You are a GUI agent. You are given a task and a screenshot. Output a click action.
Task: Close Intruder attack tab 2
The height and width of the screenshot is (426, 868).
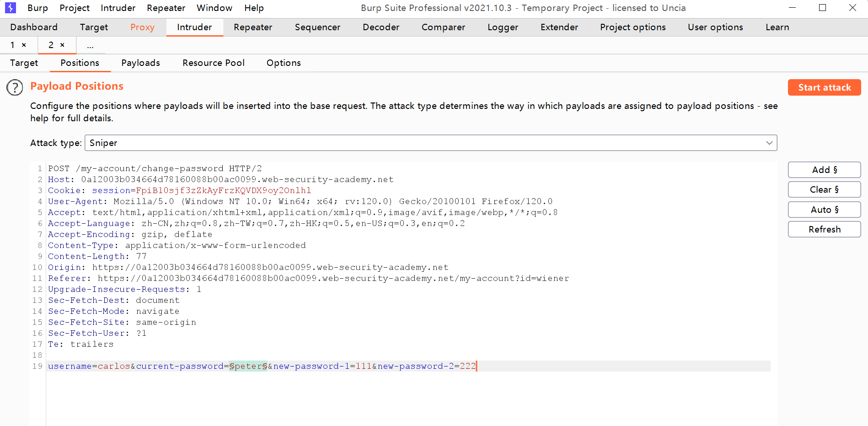click(x=62, y=45)
